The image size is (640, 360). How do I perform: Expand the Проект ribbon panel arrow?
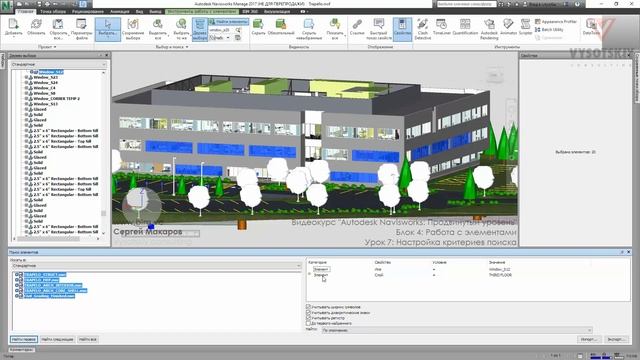coord(55,47)
